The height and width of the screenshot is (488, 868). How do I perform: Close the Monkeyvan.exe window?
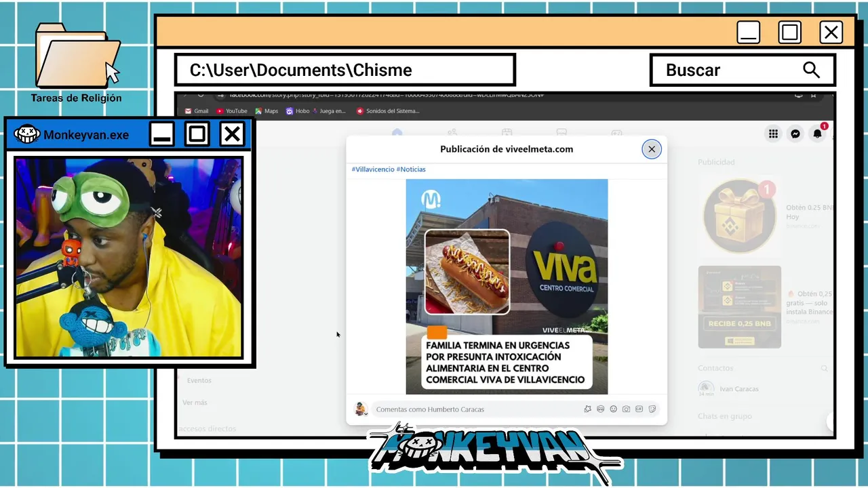(x=232, y=134)
